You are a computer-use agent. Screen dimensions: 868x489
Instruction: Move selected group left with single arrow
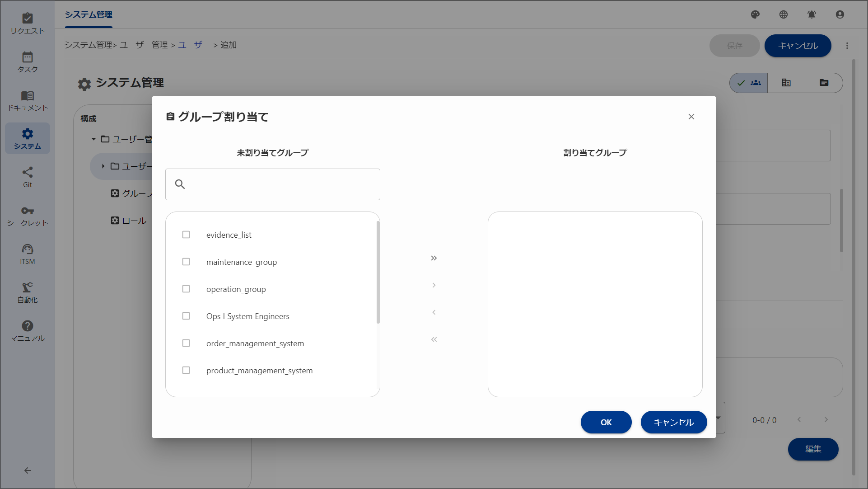tap(434, 312)
